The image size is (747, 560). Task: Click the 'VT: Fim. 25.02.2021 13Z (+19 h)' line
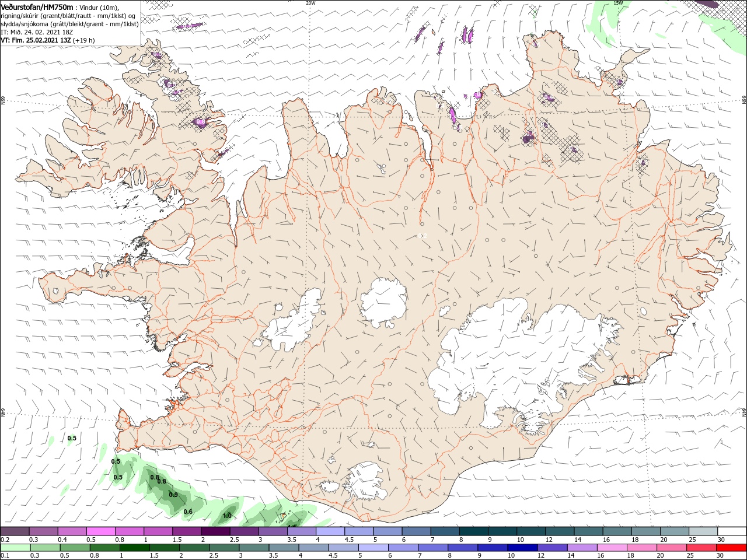[48, 40]
